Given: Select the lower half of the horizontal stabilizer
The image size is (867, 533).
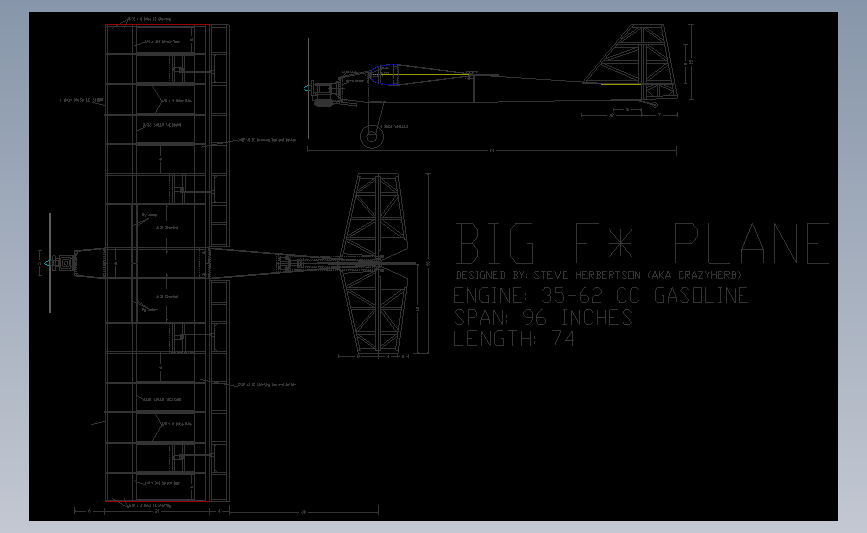Looking at the screenshot, I should (x=375, y=312).
